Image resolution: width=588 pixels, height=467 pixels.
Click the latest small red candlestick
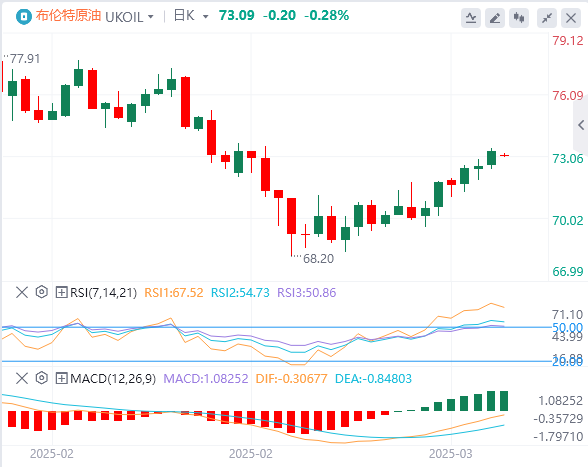click(504, 155)
